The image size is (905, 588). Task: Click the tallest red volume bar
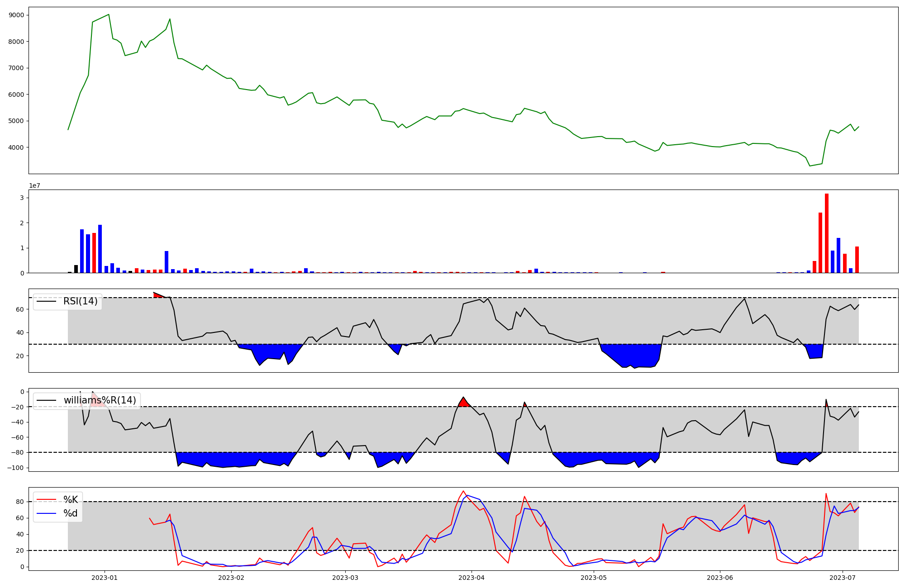coord(827,233)
